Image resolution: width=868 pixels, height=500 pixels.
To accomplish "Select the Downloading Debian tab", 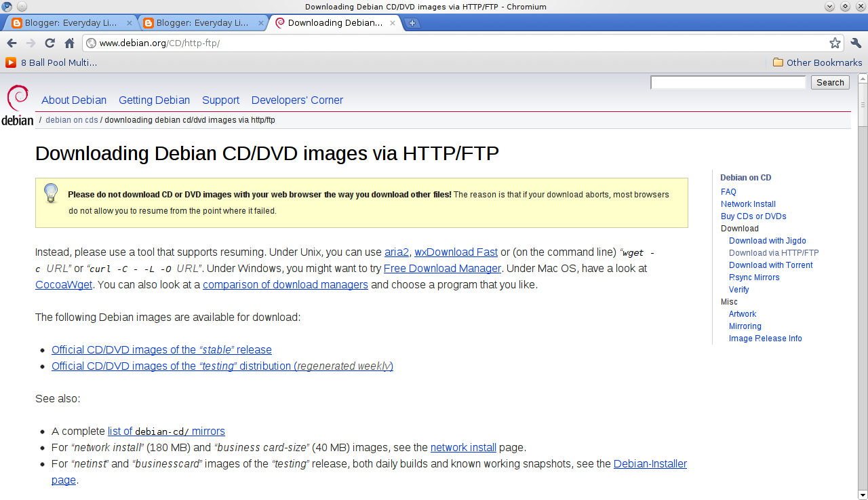I will [x=336, y=22].
